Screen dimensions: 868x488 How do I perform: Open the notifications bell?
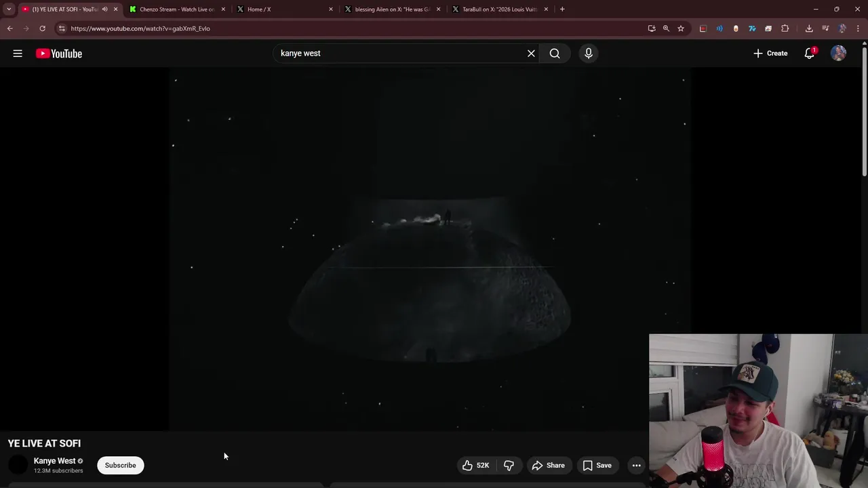click(x=810, y=54)
